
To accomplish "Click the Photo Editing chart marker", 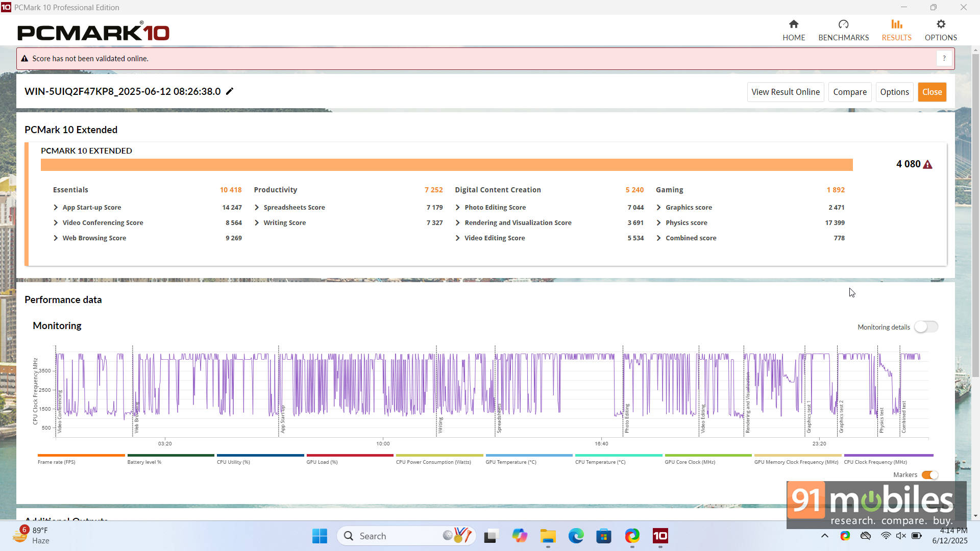I will pos(627,418).
